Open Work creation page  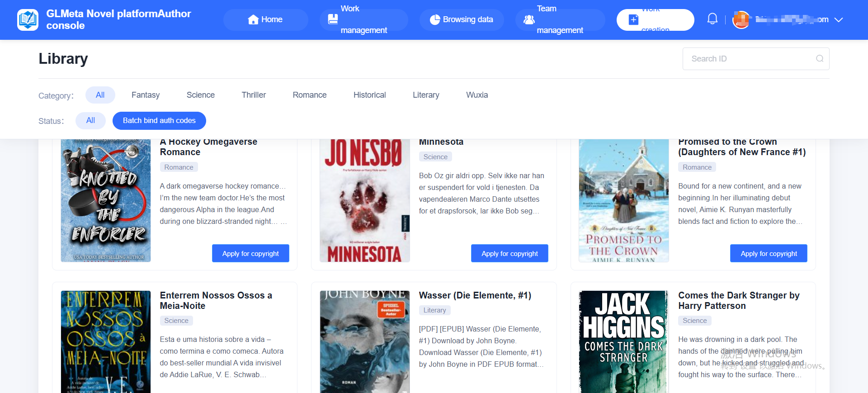655,20
